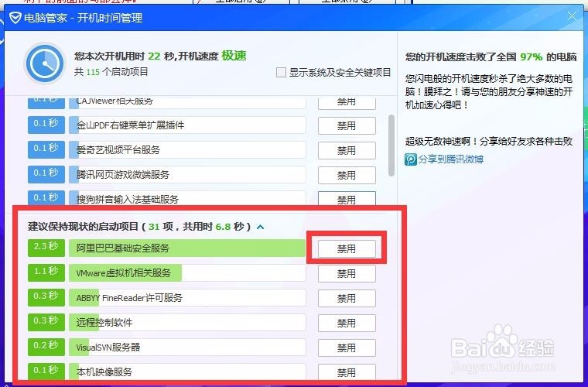
Task: Select the 腾讯网页游戏微端服务 row
Action: coord(187,175)
